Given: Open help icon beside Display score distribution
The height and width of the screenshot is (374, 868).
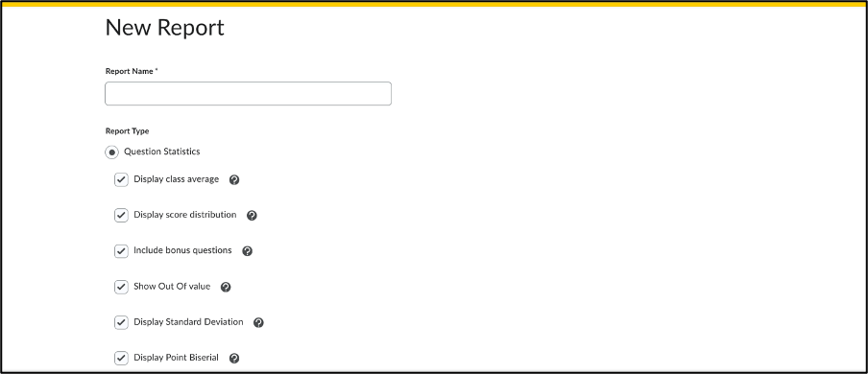Looking at the screenshot, I should coord(252,215).
